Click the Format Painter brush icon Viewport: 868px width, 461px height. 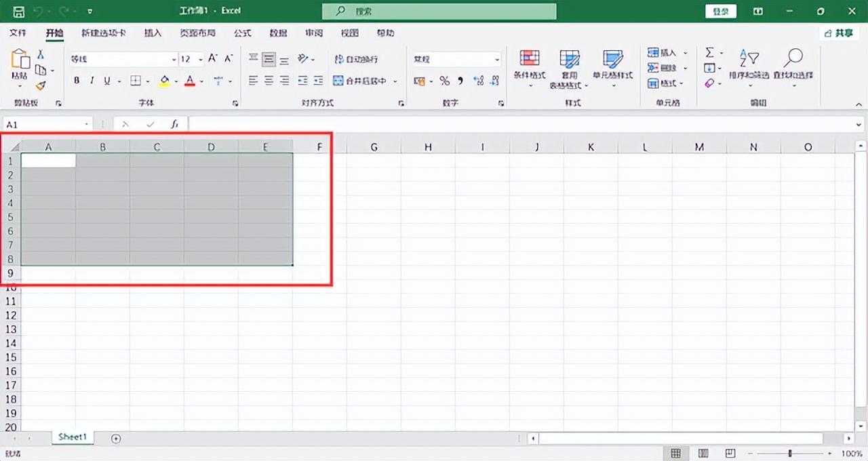coord(41,86)
